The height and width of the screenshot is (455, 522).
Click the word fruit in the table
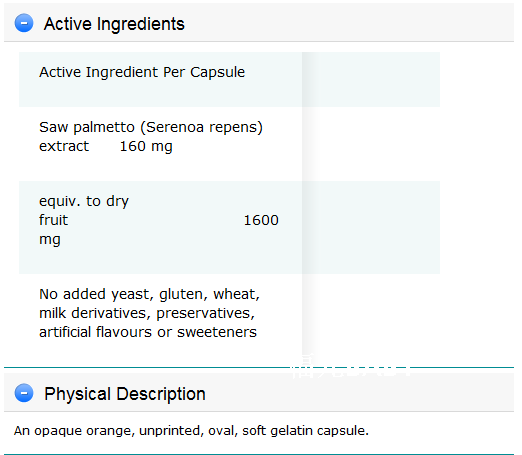click(x=53, y=220)
